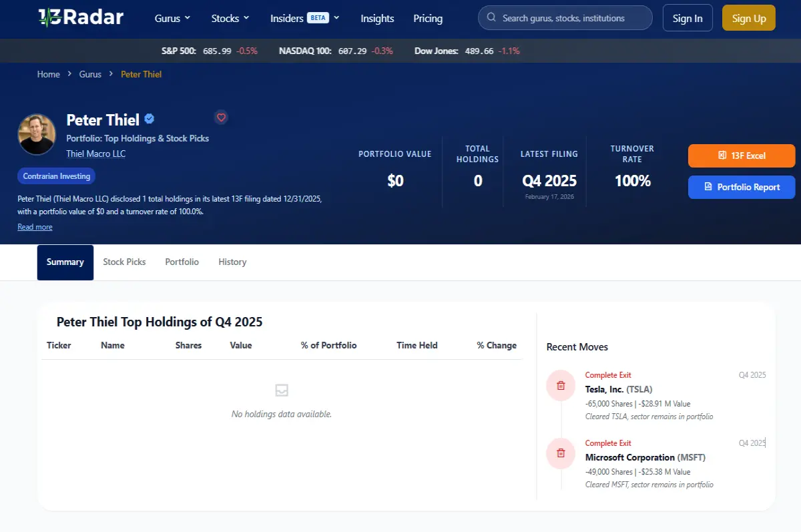Viewport: 801px width, 532px height.
Task: Click the Peter Thiel breadcrumb
Action: tap(142, 74)
